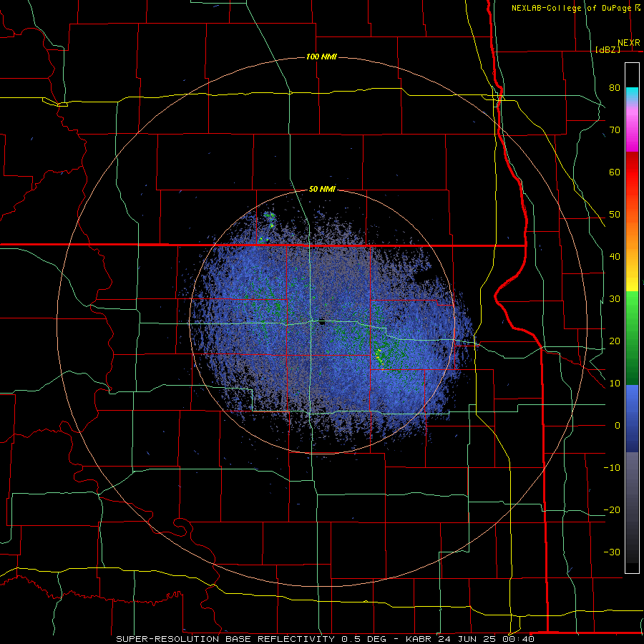Click the 10 value on the dBZ scale
The image size is (644, 644).
615,384
